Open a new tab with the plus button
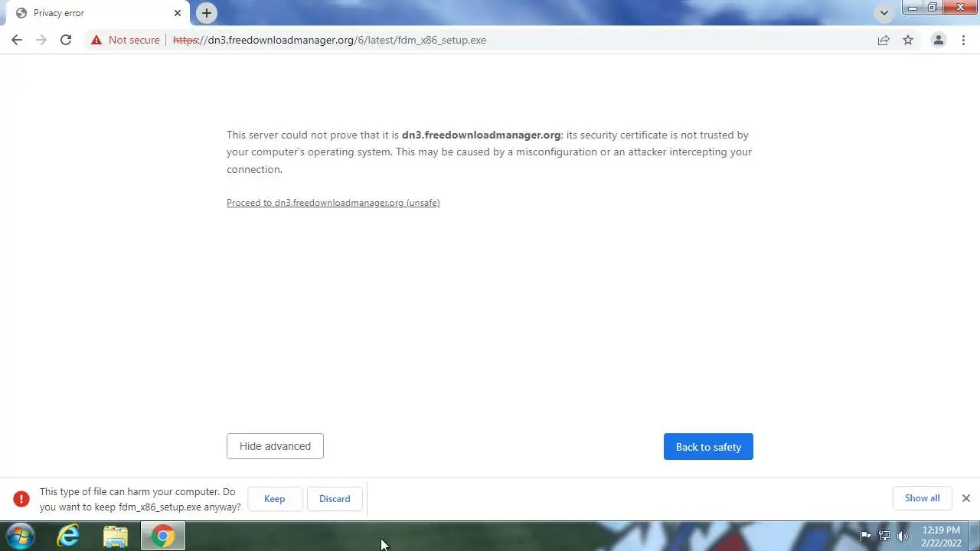Viewport: 980px width, 551px height. tap(206, 13)
